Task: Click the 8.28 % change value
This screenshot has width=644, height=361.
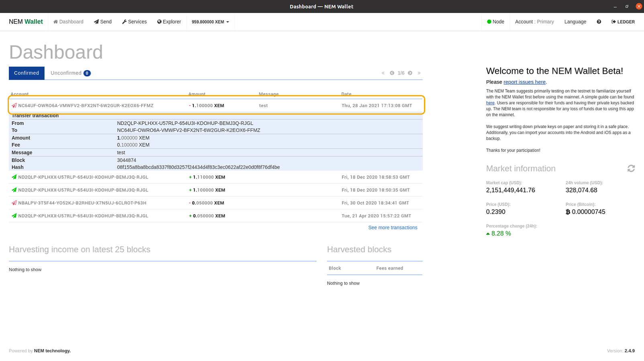Action: coord(499,233)
